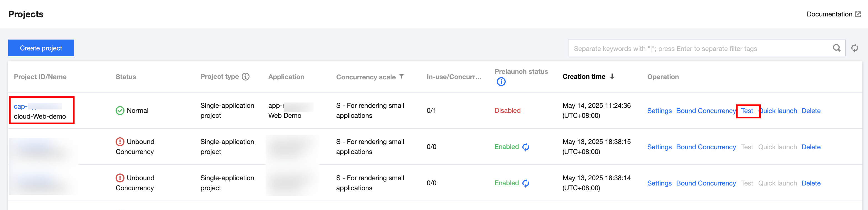Click Test for cloud-Web-demo project
868x210 pixels.
point(747,111)
